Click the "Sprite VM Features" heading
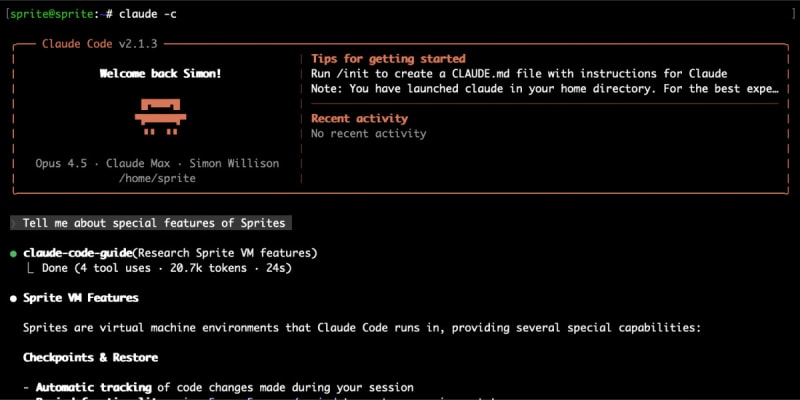Image resolution: width=800 pixels, height=400 pixels. click(81, 298)
